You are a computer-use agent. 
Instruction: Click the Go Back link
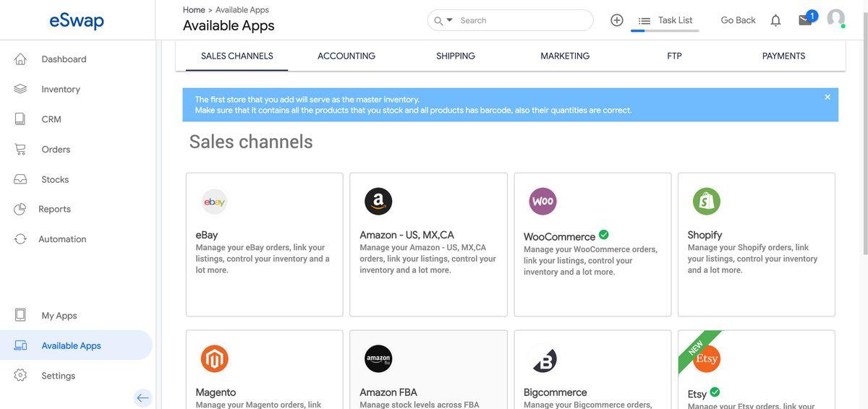coord(738,20)
